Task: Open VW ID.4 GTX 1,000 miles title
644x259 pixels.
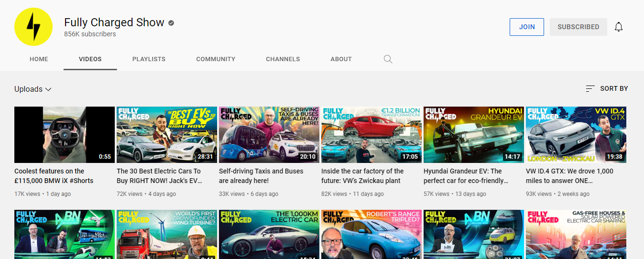Action: (x=569, y=176)
